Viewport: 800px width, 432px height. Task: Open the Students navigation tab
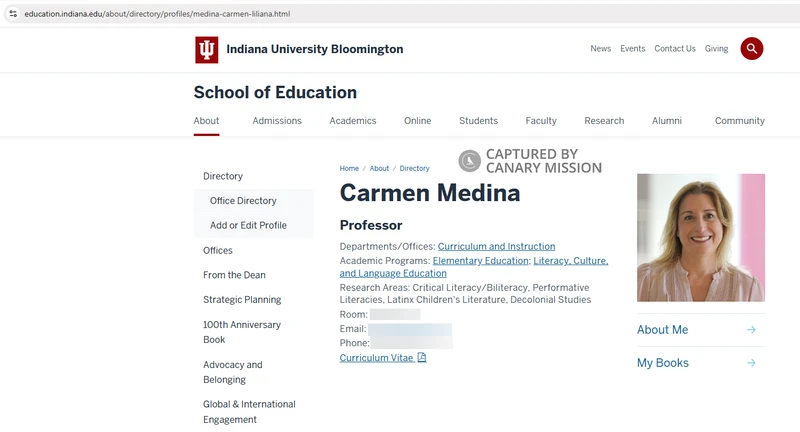point(478,121)
